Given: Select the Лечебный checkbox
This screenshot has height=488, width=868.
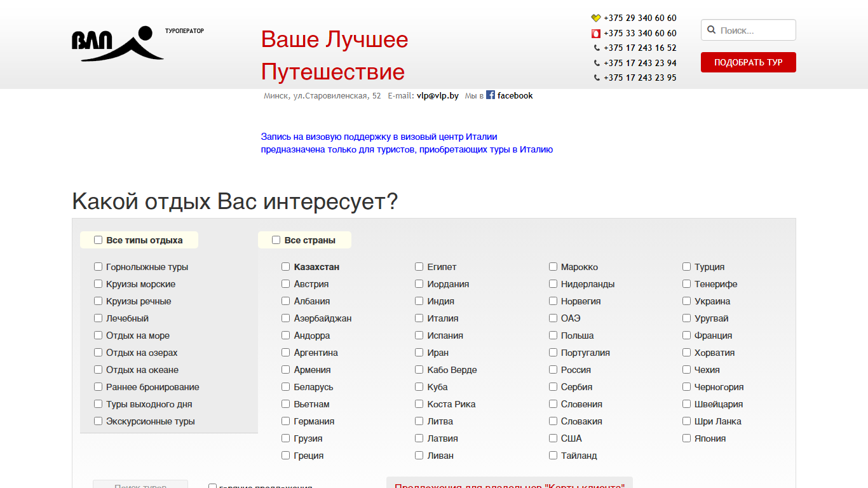Looking at the screenshot, I should pyautogui.click(x=98, y=318).
